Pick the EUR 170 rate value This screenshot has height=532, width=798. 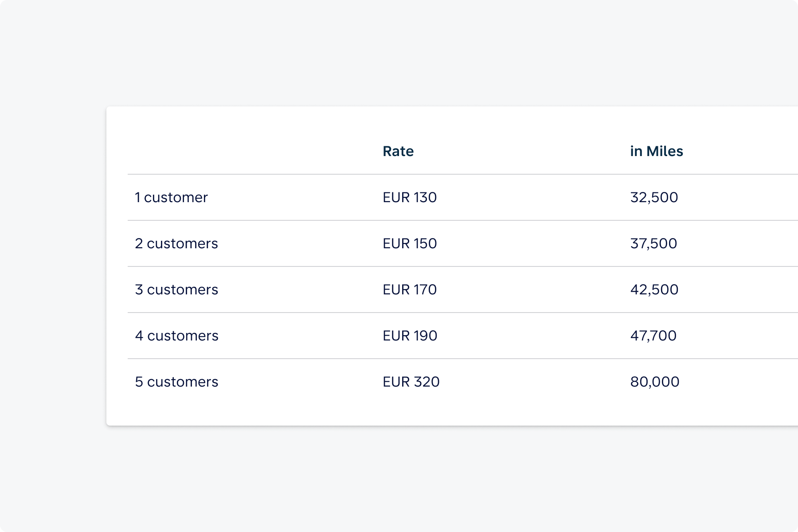pos(410,289)
